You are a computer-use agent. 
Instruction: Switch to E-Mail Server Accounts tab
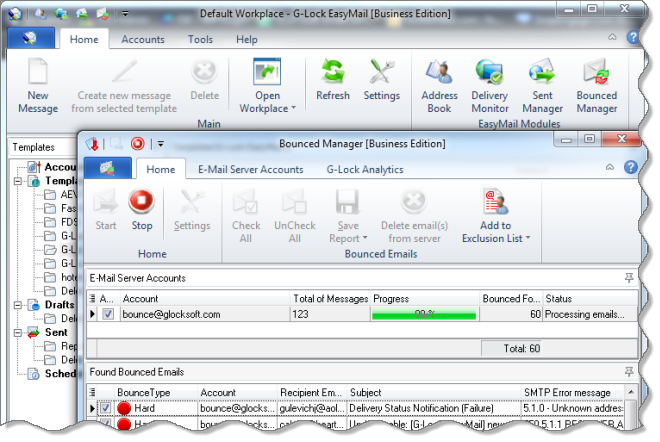pyautogui.click(x=250, y=169)
